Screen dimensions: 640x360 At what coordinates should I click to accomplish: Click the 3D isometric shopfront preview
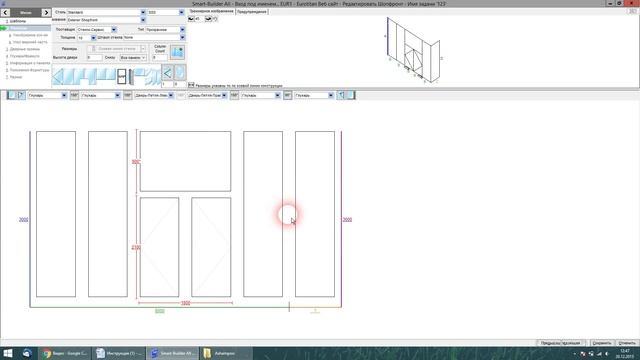coord(413,51)
